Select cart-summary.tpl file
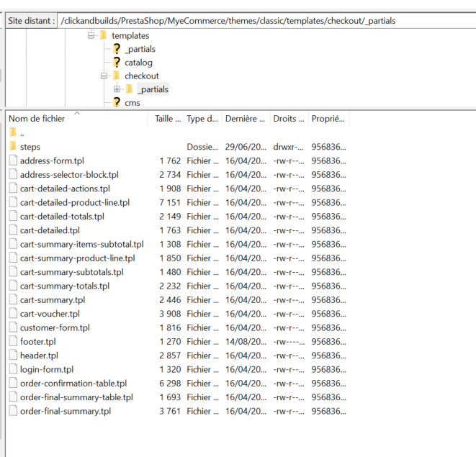Image resolution: width=476 pixels, height=457 pixels. (x=53, y=300)
